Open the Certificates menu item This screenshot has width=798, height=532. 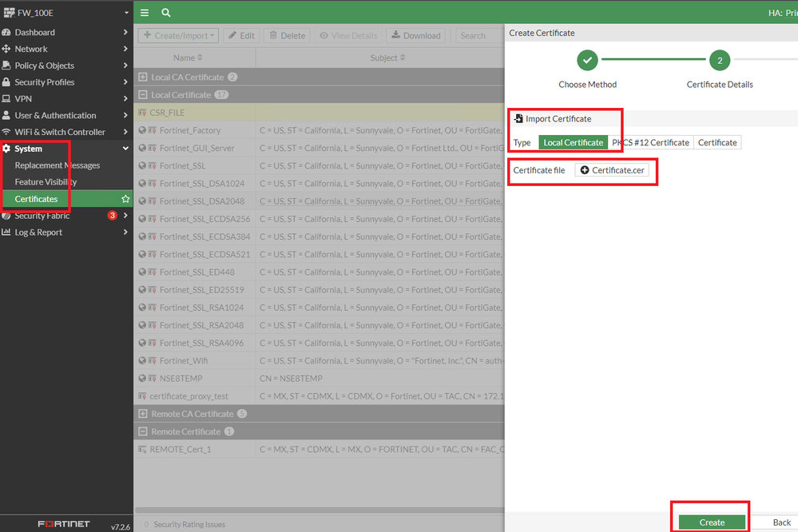point(66,199)
